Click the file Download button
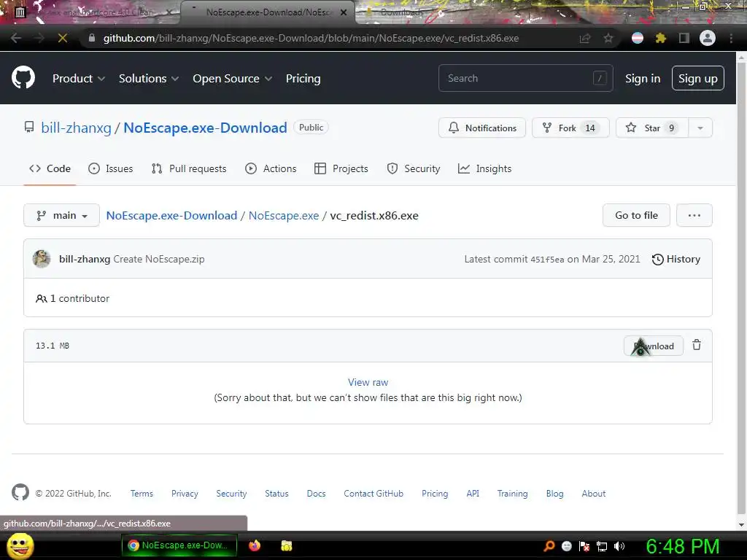Viewport: 747px width, 560px height. click(x=654, y=346)
